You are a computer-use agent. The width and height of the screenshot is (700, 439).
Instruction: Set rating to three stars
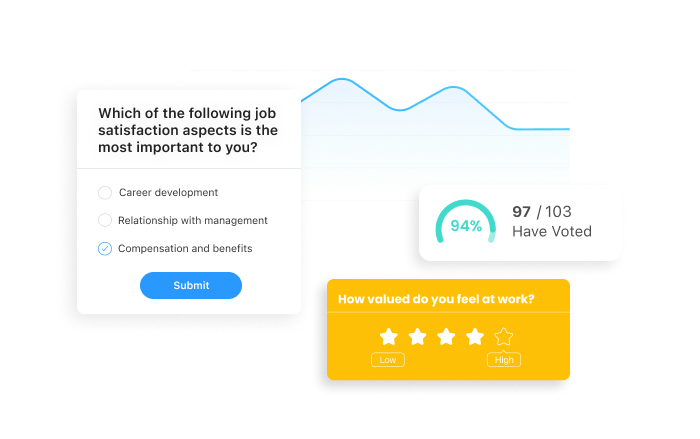click(446, 336)
